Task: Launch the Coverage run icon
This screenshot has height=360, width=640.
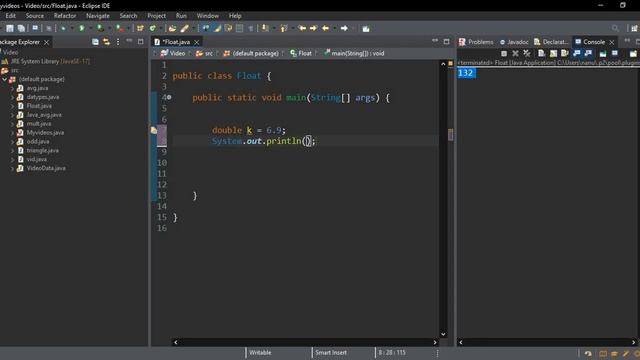Action: point(100,28)
